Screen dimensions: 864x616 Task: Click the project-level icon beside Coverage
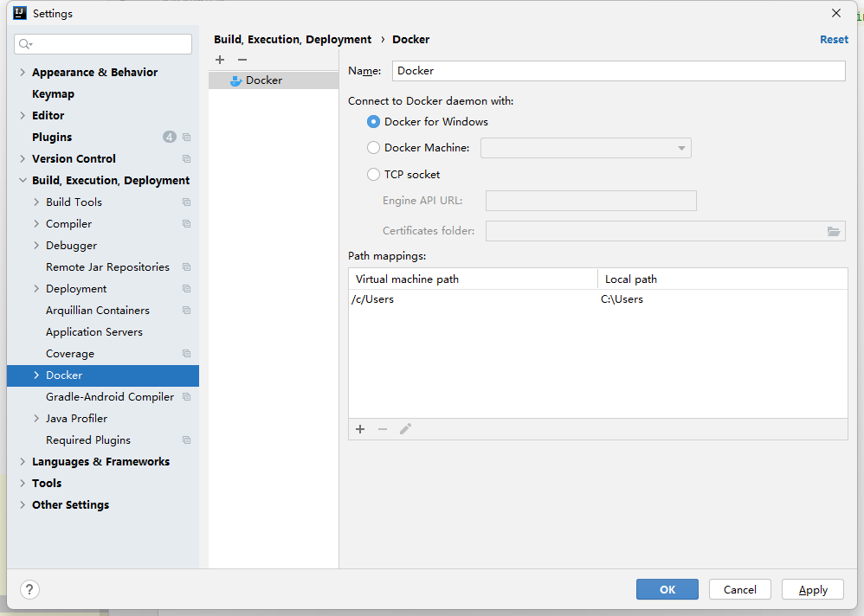tap(187, 353)
